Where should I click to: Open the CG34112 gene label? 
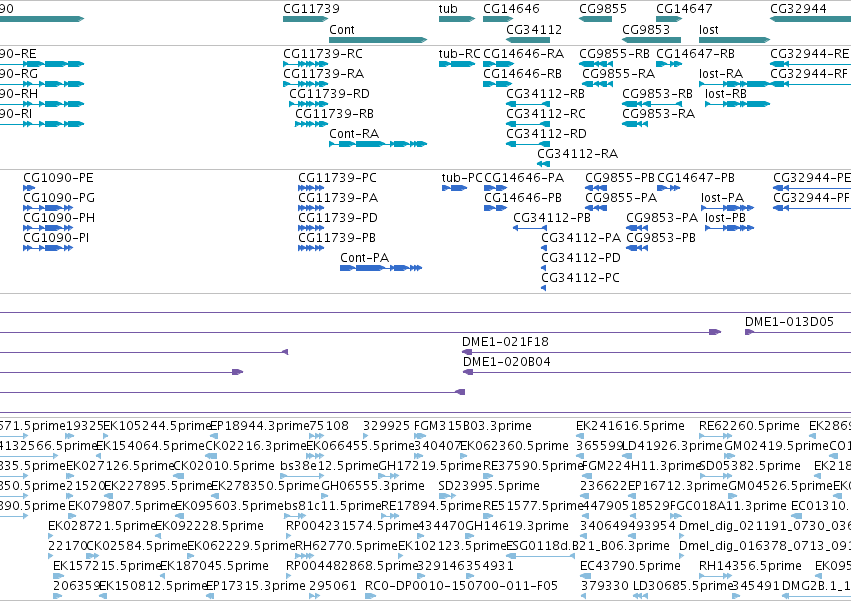point(534,30)
